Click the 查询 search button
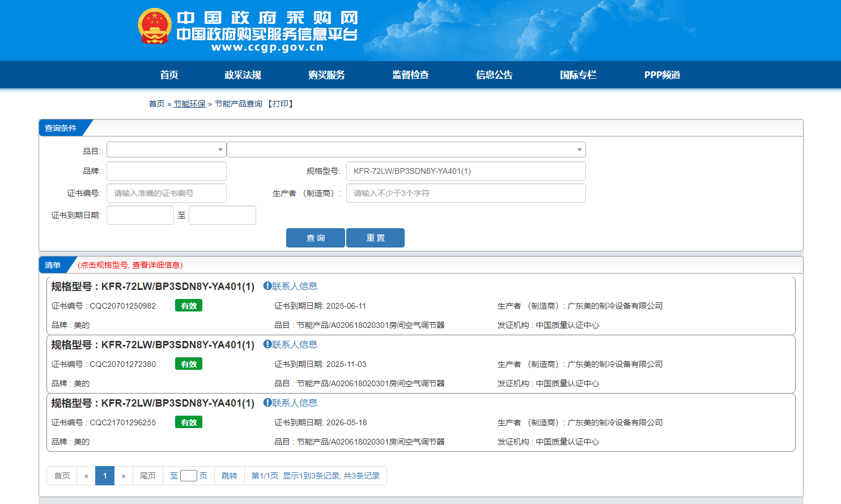The height and width of the screenshot is (504, 841). coord(316,238)
